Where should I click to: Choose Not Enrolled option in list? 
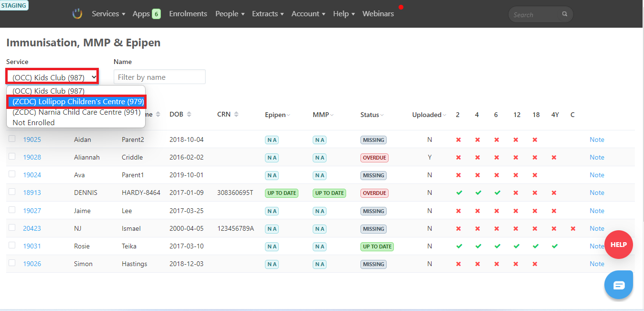click(x=76, y=123)
